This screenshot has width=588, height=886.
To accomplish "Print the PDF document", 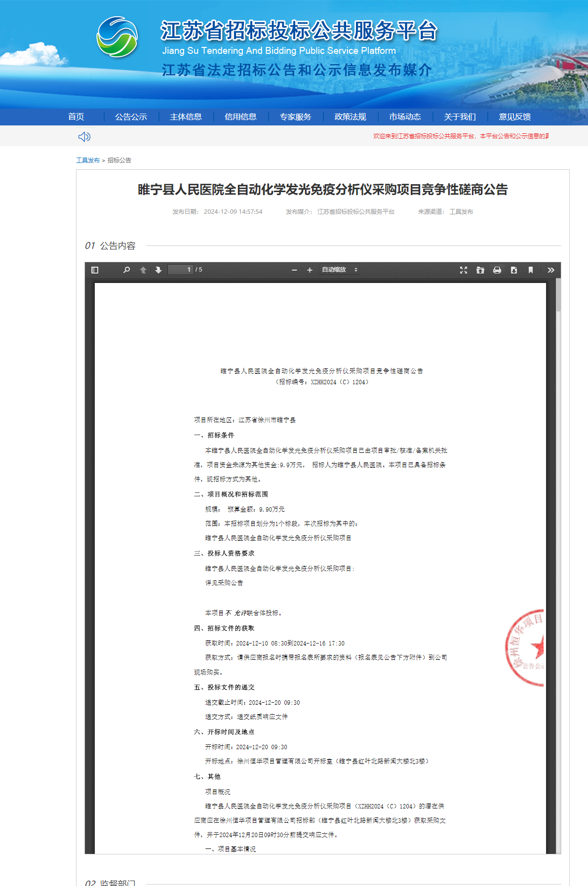I will pyautogui.click(x=497, y=270).
